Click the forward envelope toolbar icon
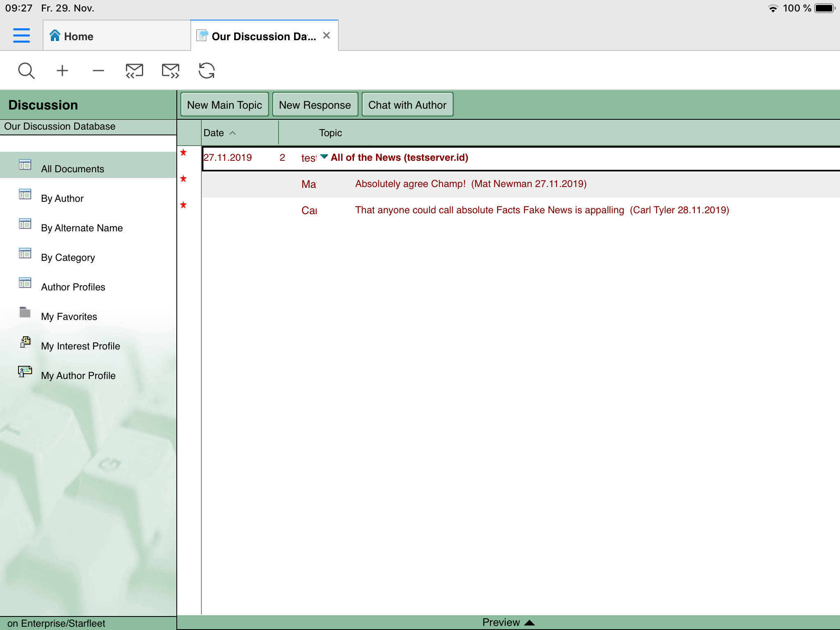The height and width of the screenshot is (630, 840). coord(171,71)
